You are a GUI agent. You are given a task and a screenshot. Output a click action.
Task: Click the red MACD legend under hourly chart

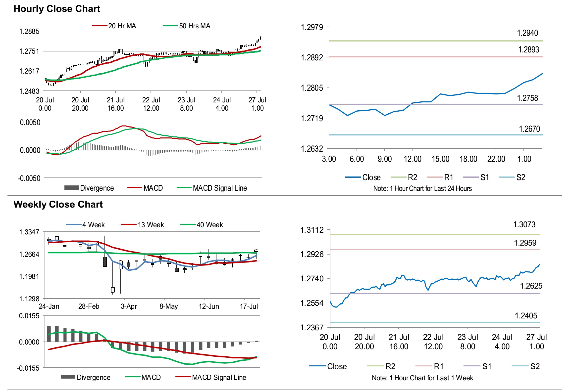tap(153, 188)
